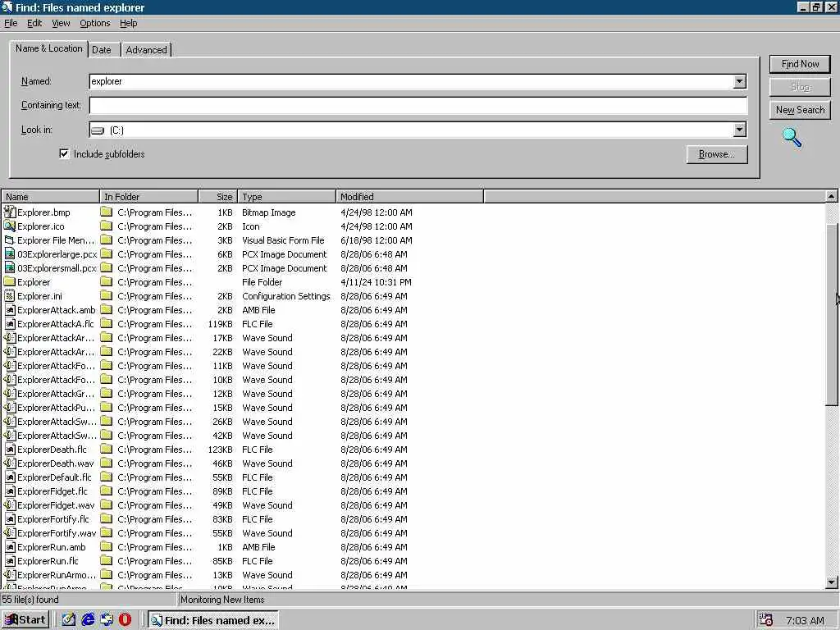Viewport: 840px width, 630px height.
Task: Select the ExplorerAttackA.flc file icon
Action: coord(10,323)
